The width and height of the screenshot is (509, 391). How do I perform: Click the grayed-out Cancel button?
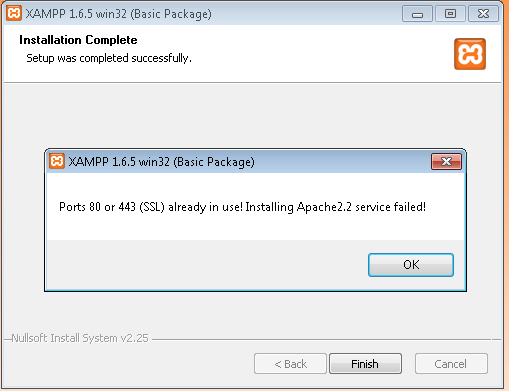tap(451, 363)
